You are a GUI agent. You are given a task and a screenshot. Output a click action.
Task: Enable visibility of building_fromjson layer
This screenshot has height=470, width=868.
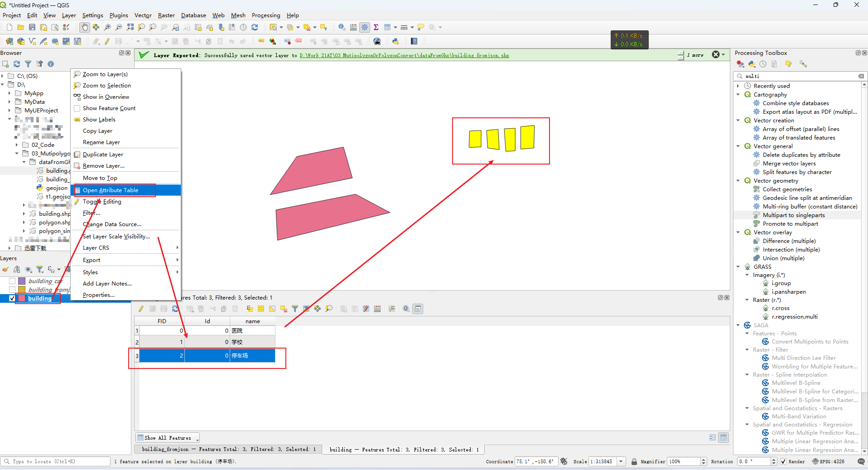(x=12, y=290)
